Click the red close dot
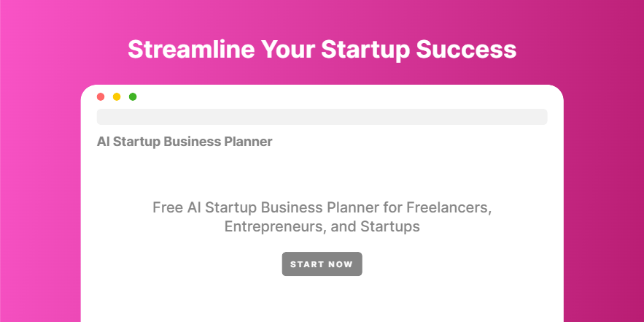This screenshot has width=644, height=322. click(x=101, y=96)
